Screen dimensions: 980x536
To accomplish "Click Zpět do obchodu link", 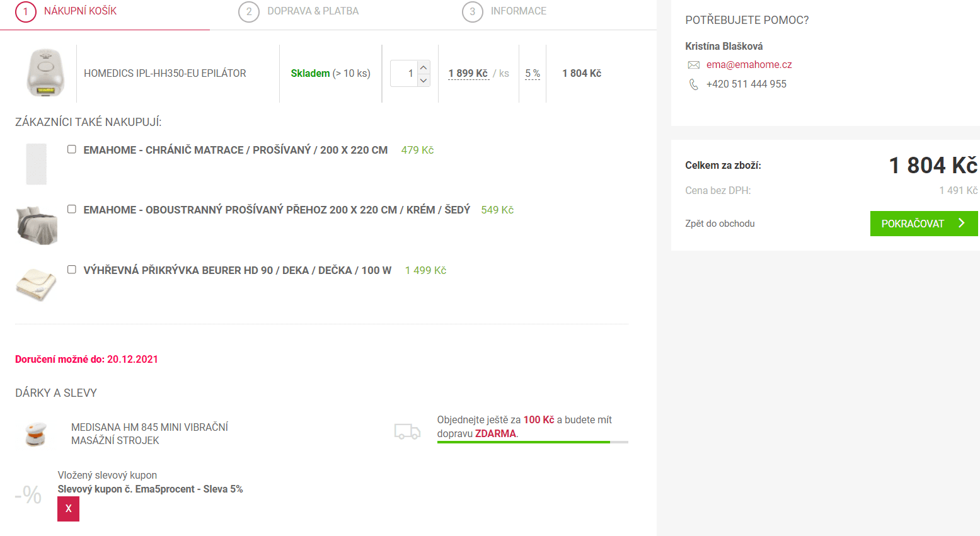I will [720, 224].
